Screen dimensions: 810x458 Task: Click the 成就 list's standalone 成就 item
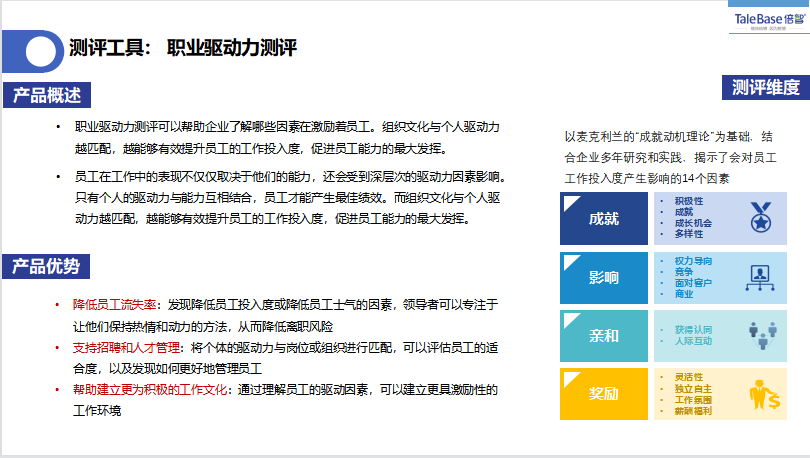click(x=683, y=212)
